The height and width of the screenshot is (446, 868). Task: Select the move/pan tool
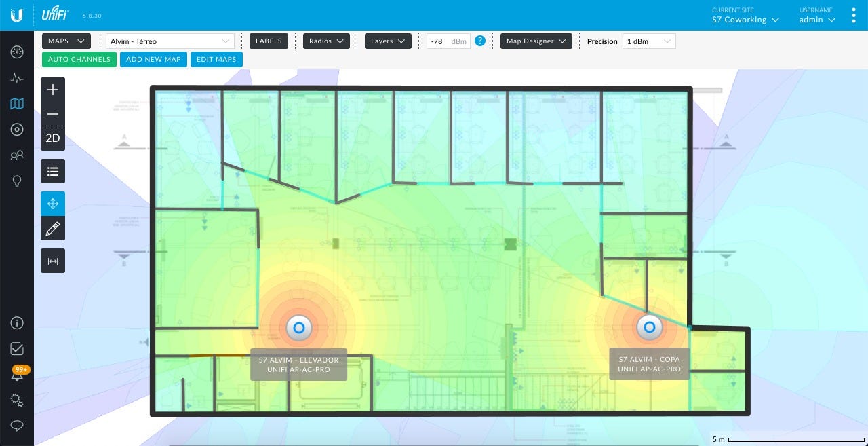pos(53,204)
